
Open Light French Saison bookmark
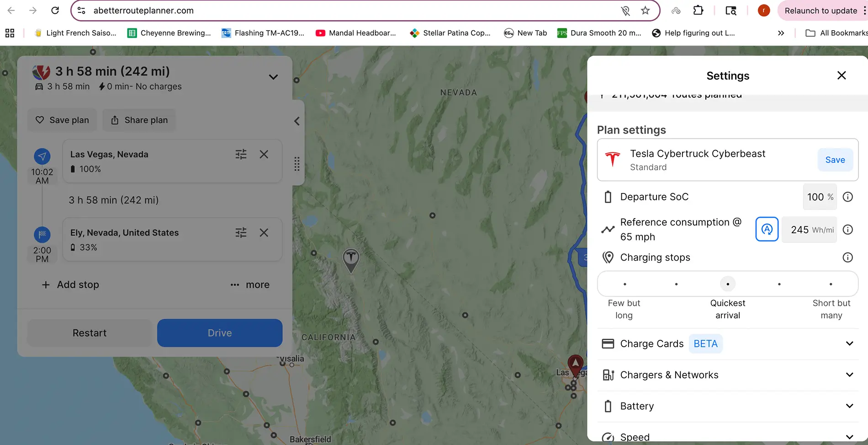click(75, 33)
